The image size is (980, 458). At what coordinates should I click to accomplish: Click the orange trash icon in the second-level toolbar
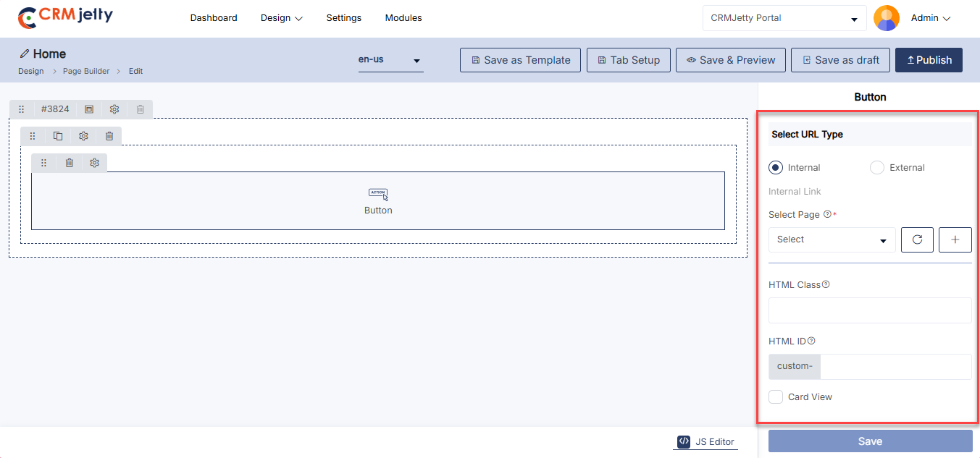click(x=109, y=136)
